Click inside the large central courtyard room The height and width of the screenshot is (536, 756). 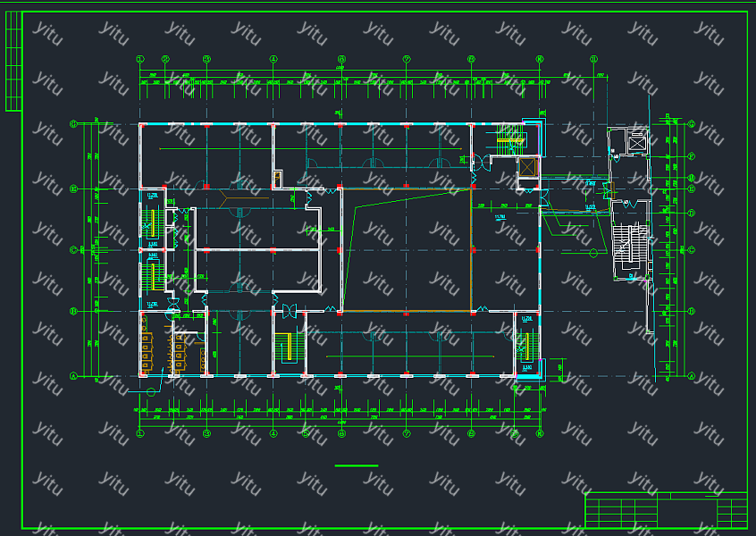(407, 250)
